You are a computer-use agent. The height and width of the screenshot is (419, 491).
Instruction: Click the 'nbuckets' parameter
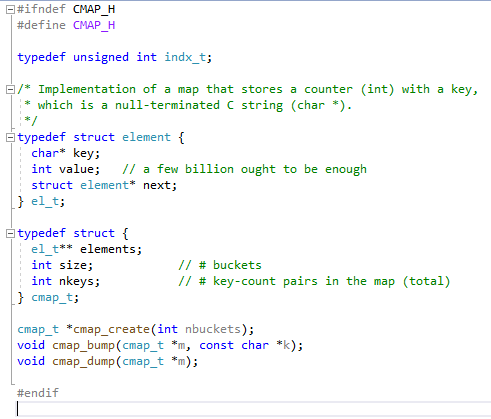[213, 329]
